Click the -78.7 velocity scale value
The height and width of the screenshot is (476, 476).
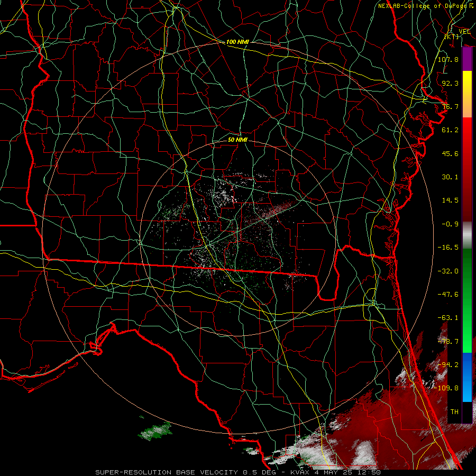[448, 342]
